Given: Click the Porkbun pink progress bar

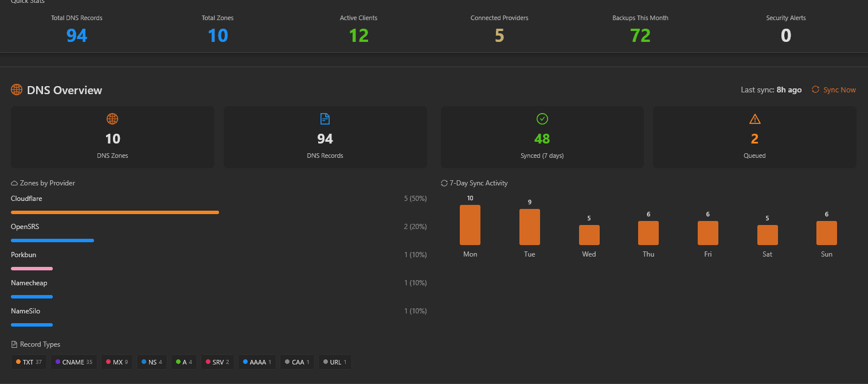Looking at the screenshot, I should click(x=32, y=269).
